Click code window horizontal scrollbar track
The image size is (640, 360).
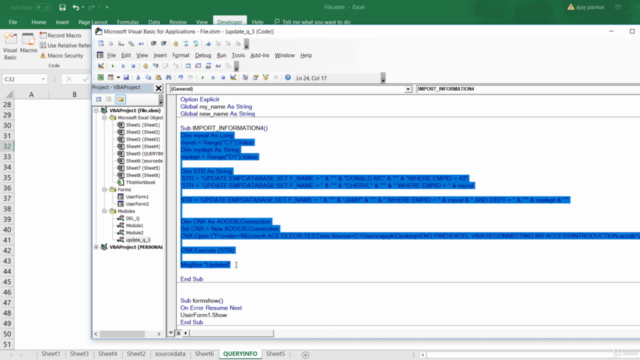(x=232, y=333)
